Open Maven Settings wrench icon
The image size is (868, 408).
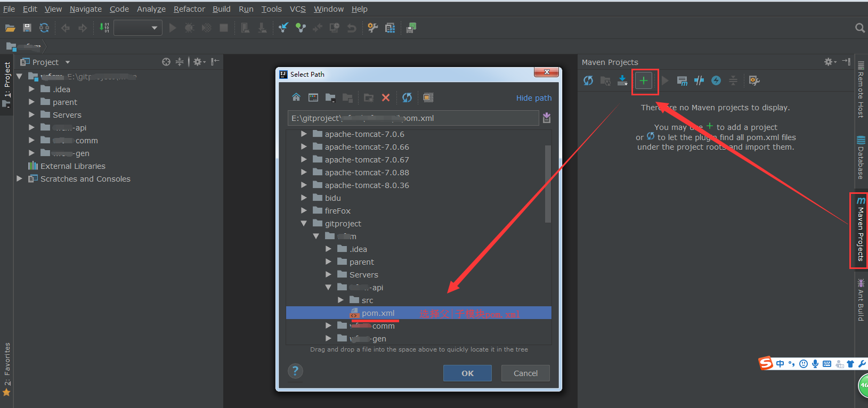click(754, 80)
